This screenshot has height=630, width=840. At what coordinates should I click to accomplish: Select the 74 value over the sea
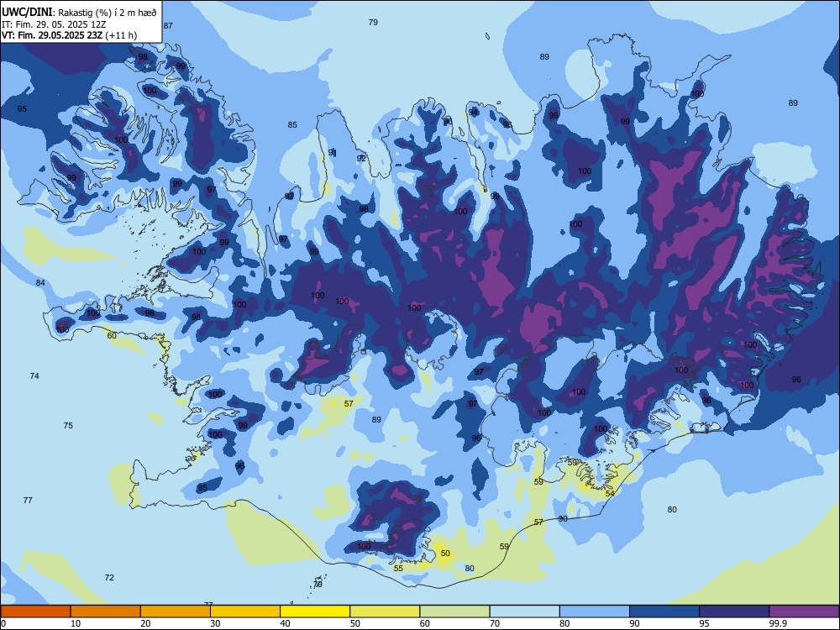(34, 376)
